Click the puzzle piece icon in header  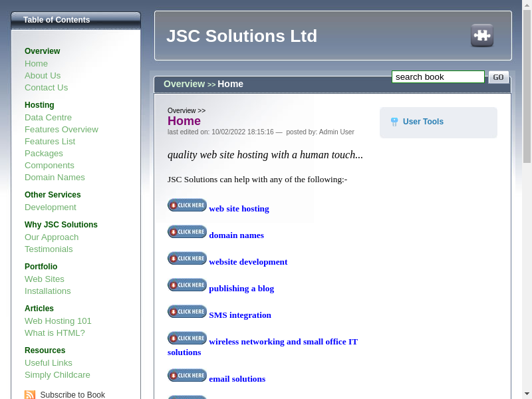(x=482, y=35)
